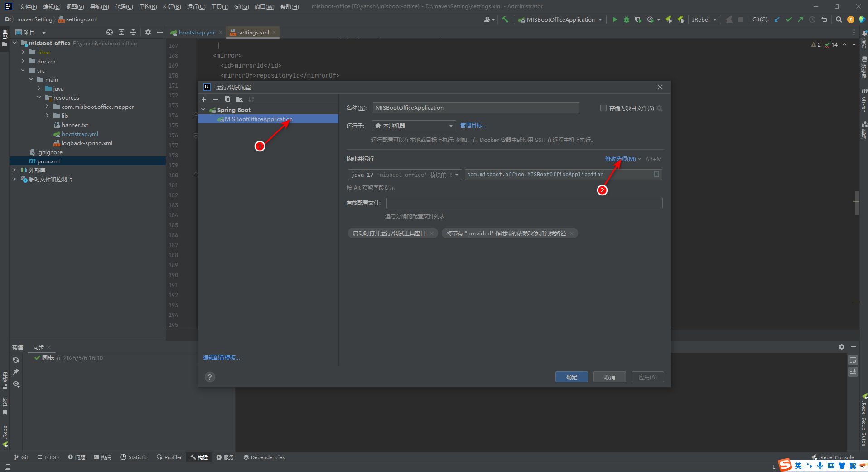Remove the provided-scope dependencies option tag
The image size is (868, 472).
tap(572, 234)
